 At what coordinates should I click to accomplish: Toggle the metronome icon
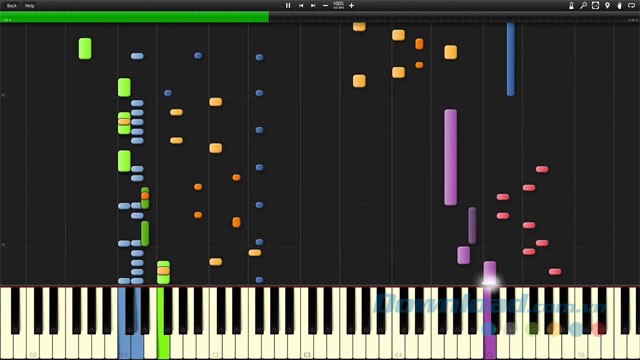point(571,6)
